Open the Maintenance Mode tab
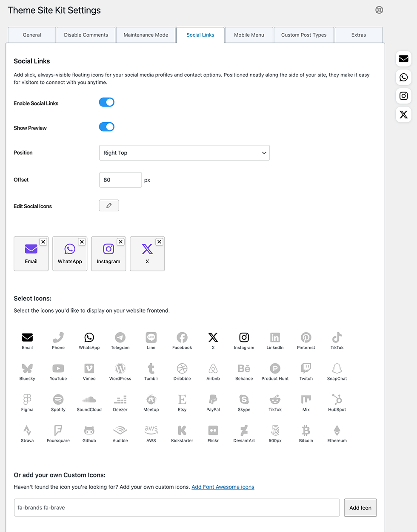417x532 pixels. tap(146, 35)
